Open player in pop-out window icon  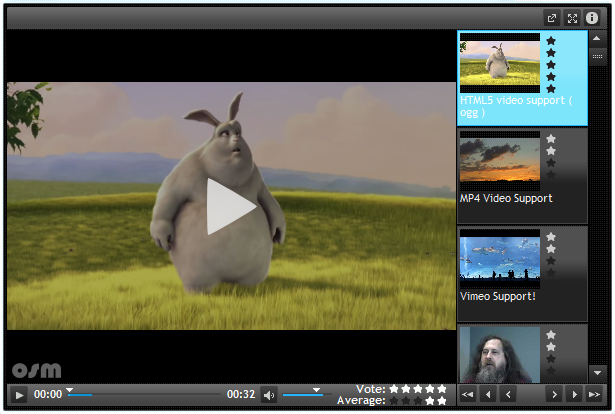point(552,18)
